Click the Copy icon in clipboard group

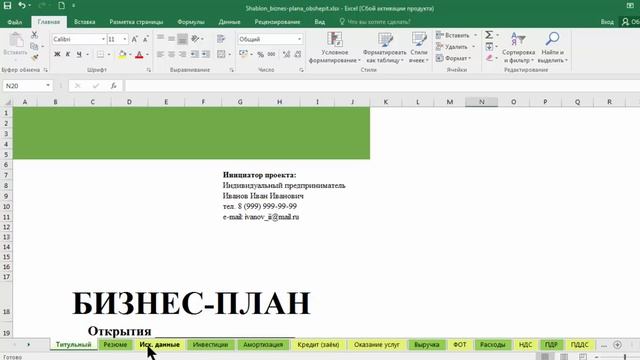coord(34,47)
